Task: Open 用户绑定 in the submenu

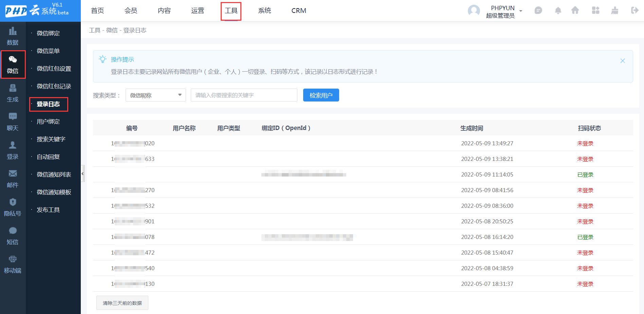Action: (x=48, y=122)
